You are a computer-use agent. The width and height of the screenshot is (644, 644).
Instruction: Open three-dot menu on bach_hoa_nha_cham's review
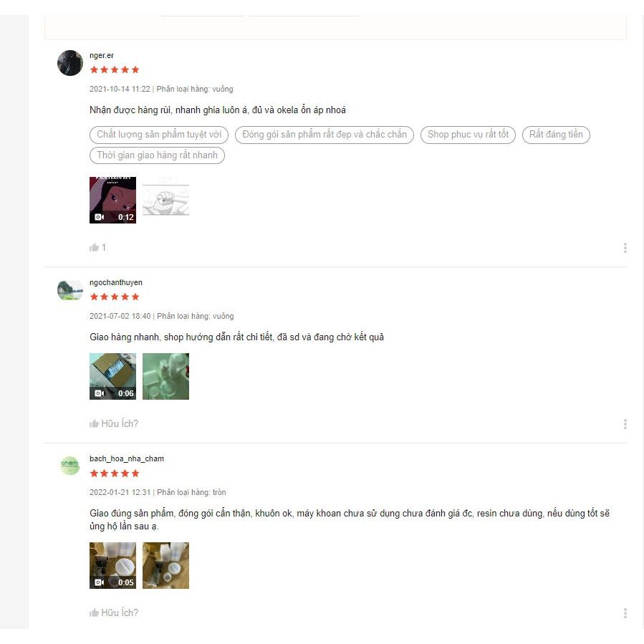625,612
